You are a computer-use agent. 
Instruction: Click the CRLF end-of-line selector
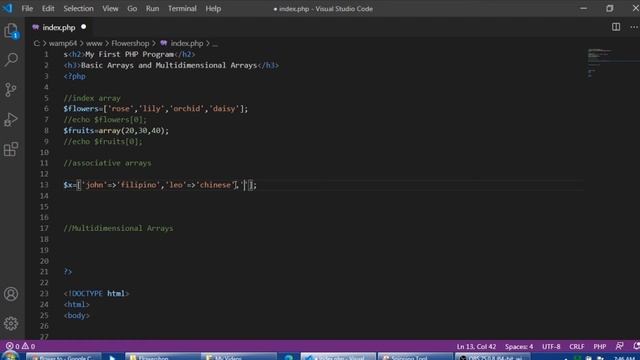(577, 347)
